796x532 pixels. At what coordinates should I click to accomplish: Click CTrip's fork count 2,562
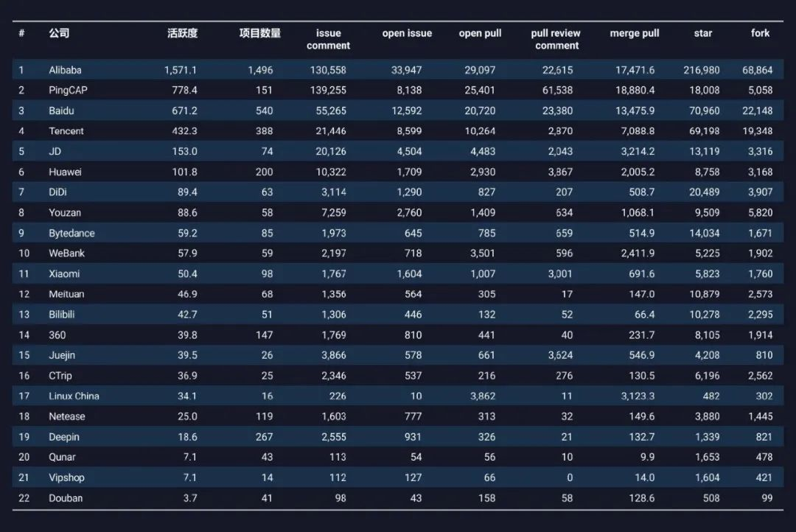[761, 376]
